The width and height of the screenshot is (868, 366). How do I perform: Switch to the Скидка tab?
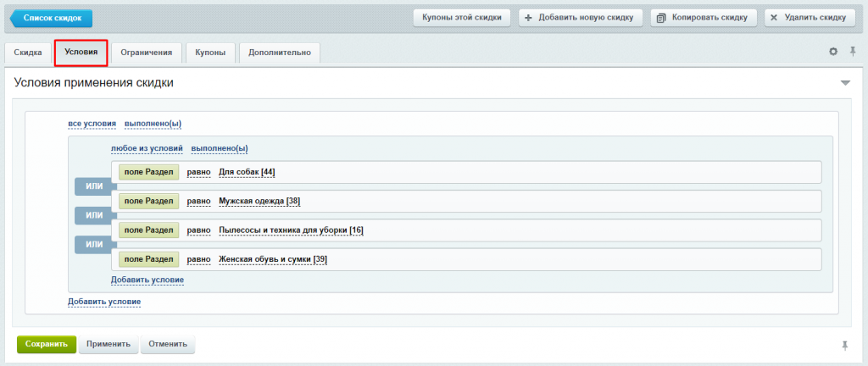[28, 53]
